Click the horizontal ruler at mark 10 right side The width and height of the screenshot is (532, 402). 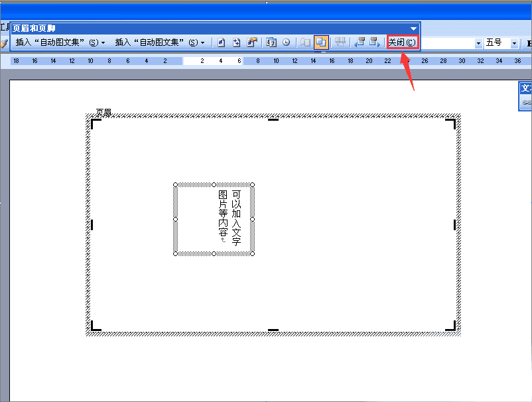coord(276,61)
